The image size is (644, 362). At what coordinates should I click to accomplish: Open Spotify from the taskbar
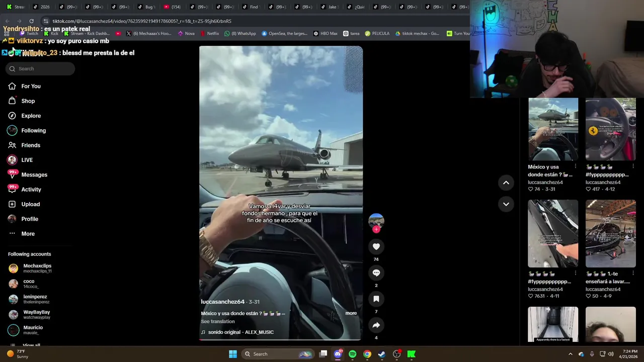352,354
